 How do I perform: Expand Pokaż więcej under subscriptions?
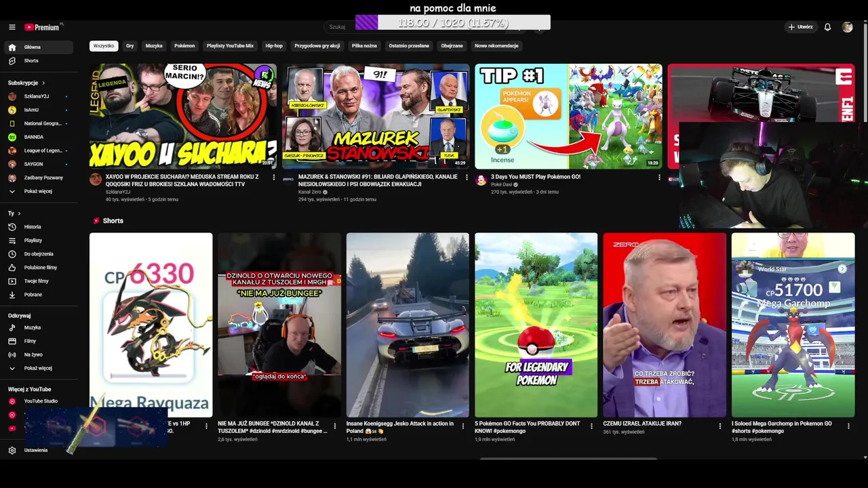pyautogui.click(x=38, y=191)
